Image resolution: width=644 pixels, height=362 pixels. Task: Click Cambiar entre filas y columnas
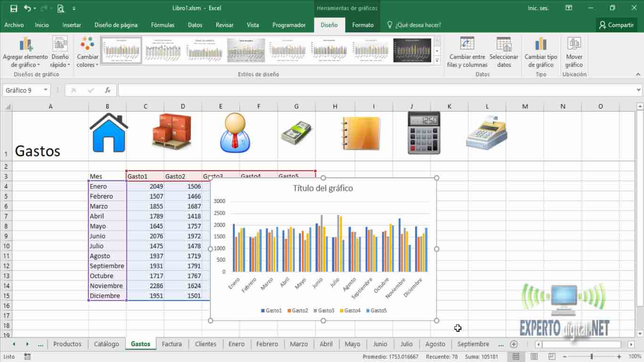(467, 53)
